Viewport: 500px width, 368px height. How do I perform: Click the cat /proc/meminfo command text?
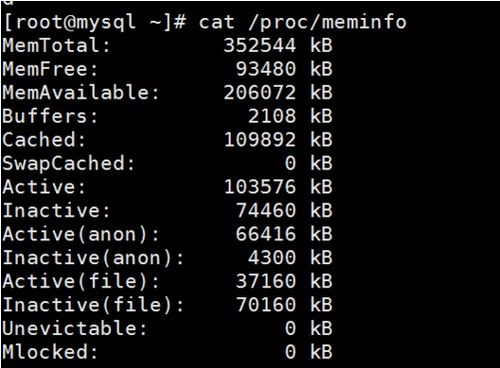[x=303, y=22]
